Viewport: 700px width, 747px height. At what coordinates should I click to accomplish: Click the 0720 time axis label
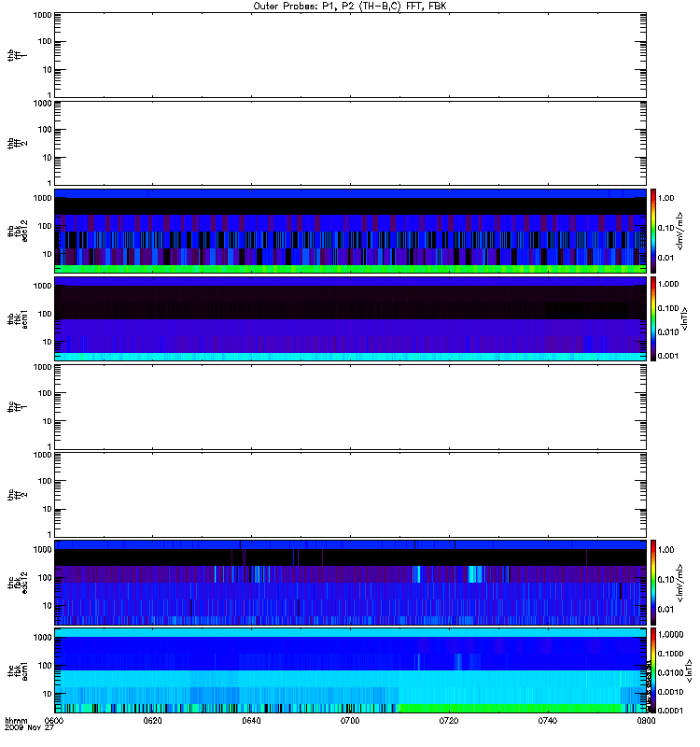[x=449, y=721]
